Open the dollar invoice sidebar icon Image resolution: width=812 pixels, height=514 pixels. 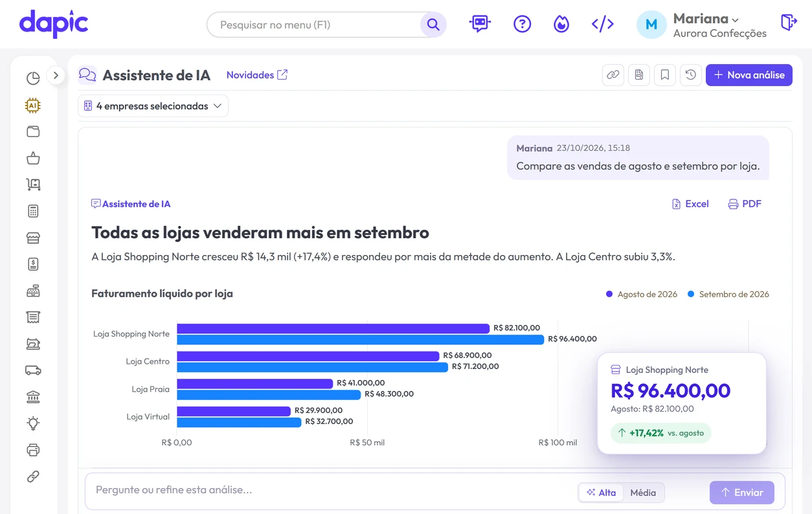pos(33,264)
